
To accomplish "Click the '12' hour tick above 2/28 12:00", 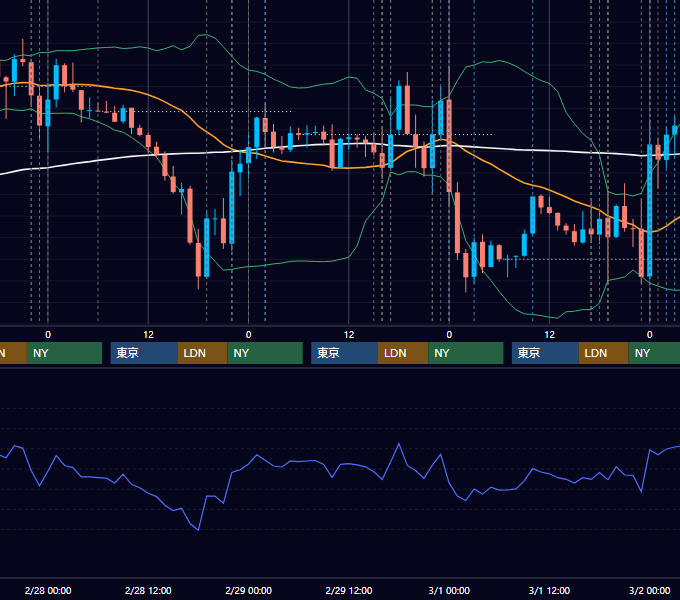I will 148,335.
